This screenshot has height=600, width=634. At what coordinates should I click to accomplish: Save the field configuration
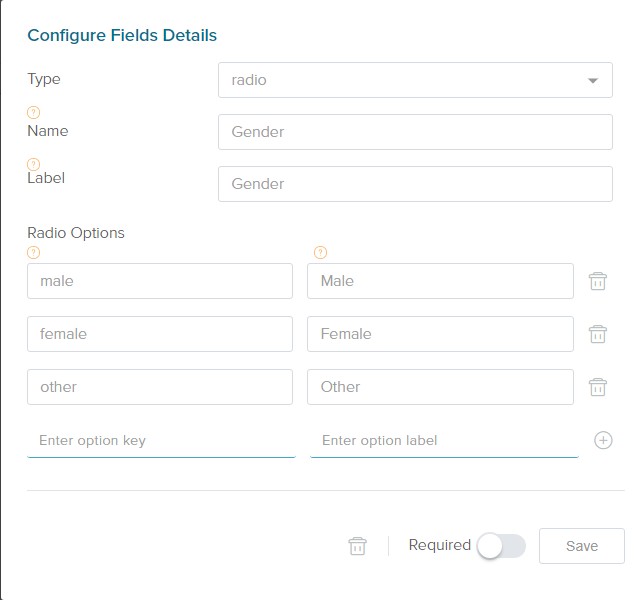(581, 546)
